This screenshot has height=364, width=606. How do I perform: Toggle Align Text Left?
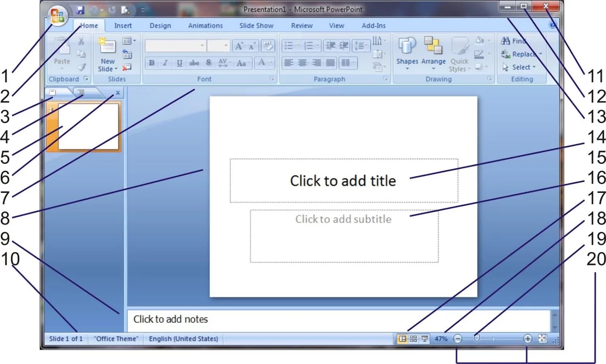point(288,63)
